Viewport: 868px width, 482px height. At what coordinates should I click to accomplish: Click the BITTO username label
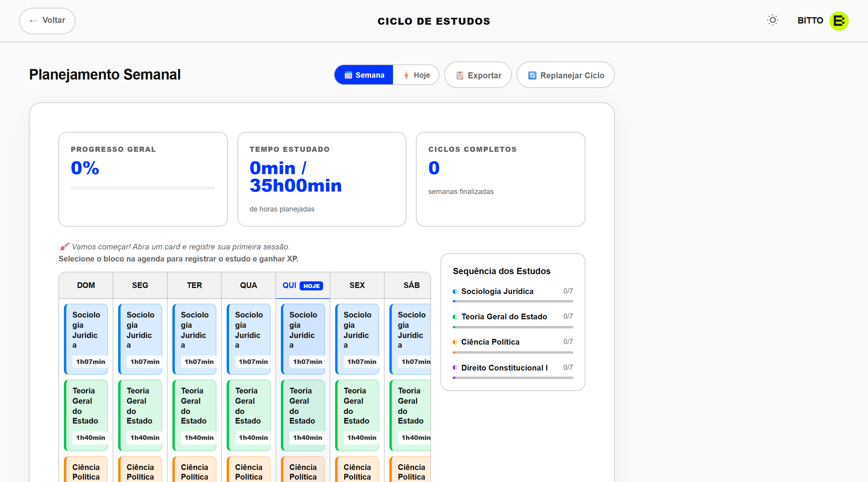[810, 20]
